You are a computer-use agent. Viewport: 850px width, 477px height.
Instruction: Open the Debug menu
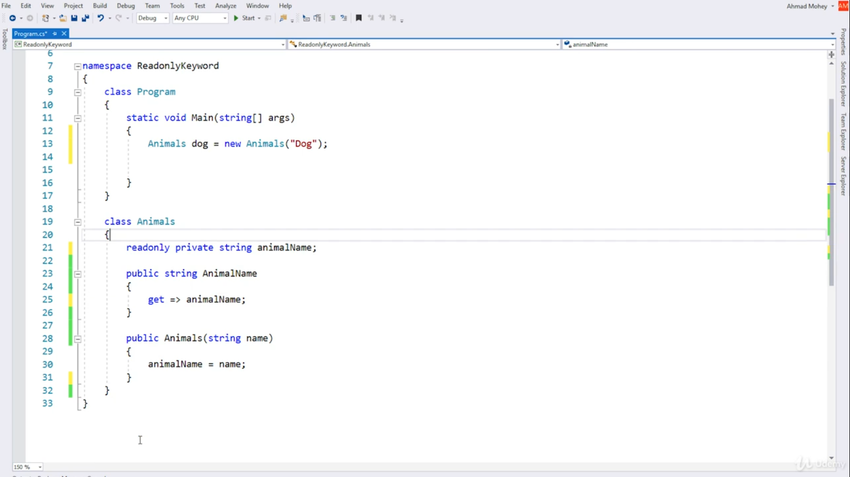(126, 5)
